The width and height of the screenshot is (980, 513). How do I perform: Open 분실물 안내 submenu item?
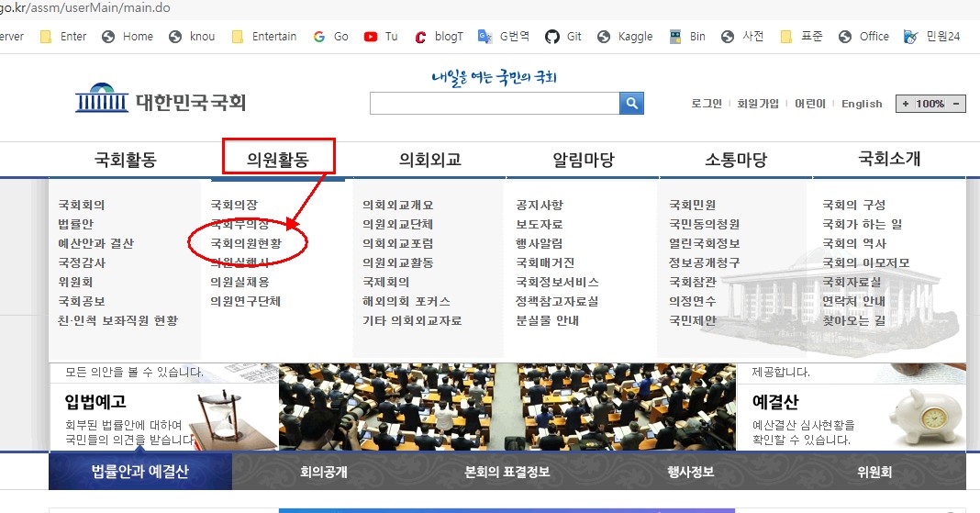pyautogui.click(x=548, y=320)
